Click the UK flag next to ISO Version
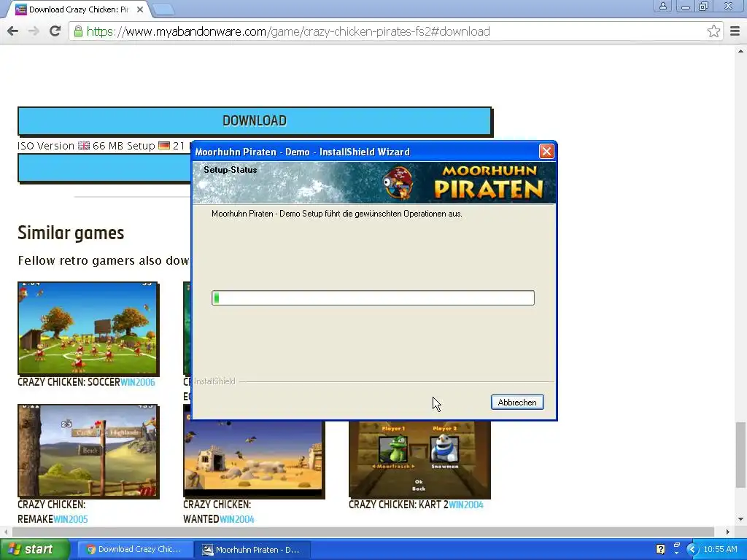The image size is (747, 560). [84, 146]
